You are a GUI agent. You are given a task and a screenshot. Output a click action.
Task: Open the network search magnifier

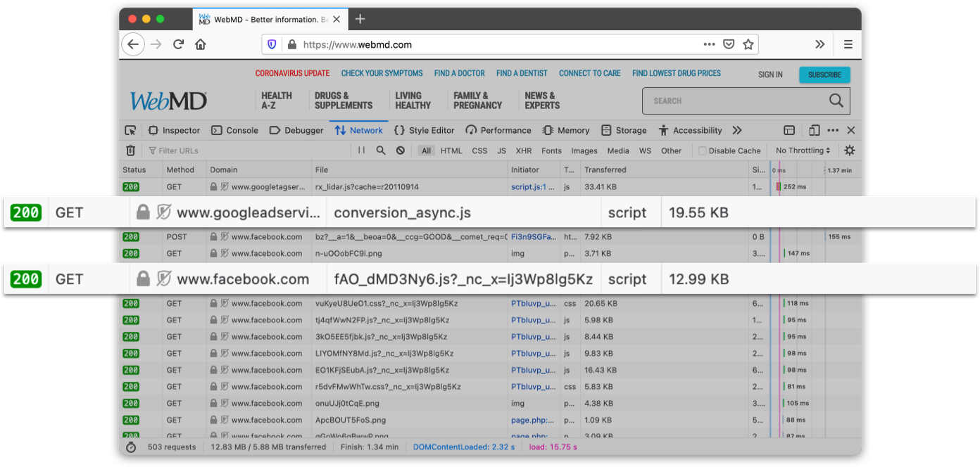click(x=381, y=151)
